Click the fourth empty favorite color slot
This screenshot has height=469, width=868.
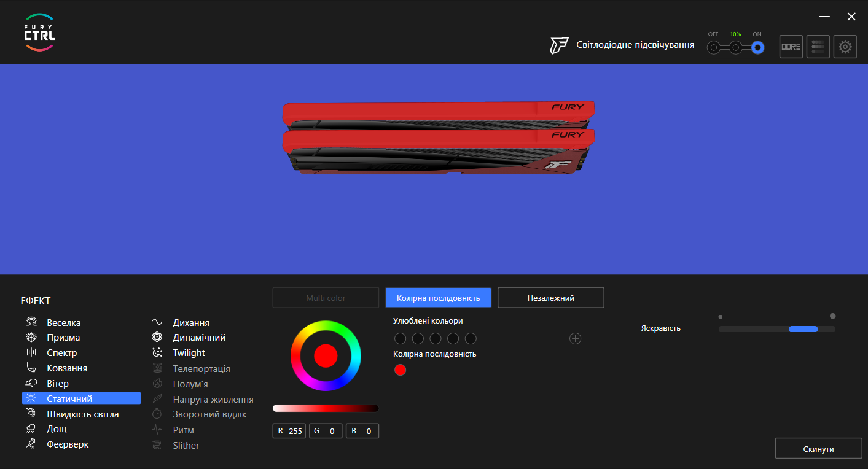453,338
